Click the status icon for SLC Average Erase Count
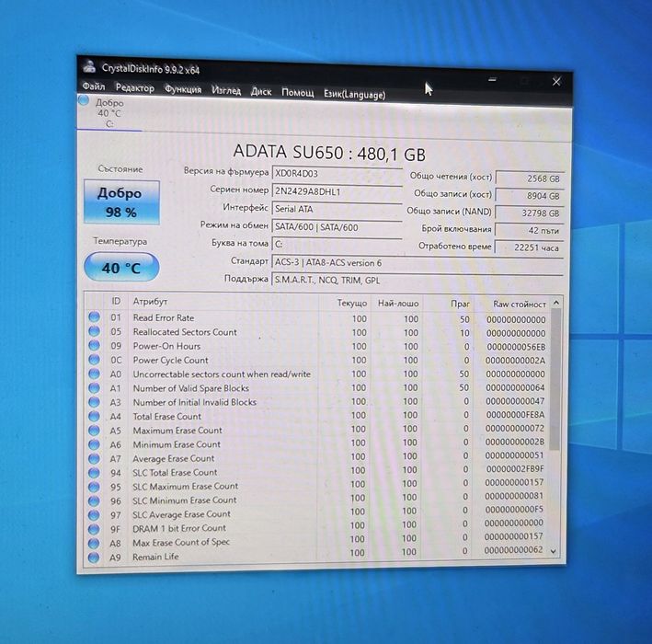 pos(95,515)
